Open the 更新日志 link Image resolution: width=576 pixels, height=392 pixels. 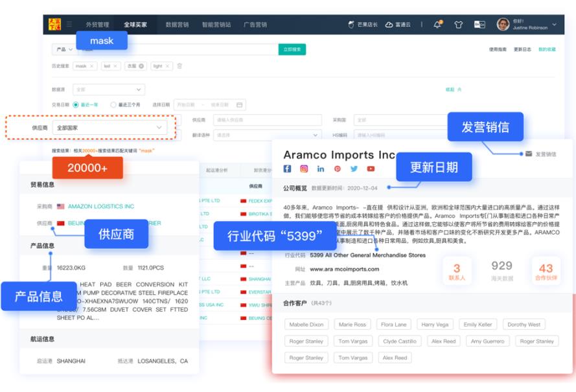tap(522, 49)
